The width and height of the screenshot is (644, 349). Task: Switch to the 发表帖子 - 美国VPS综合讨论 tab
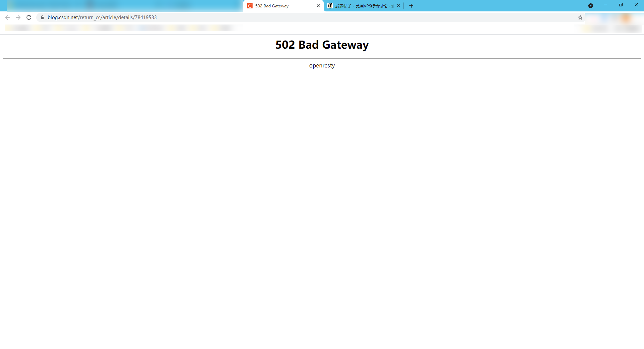click(x=364, y=6)
